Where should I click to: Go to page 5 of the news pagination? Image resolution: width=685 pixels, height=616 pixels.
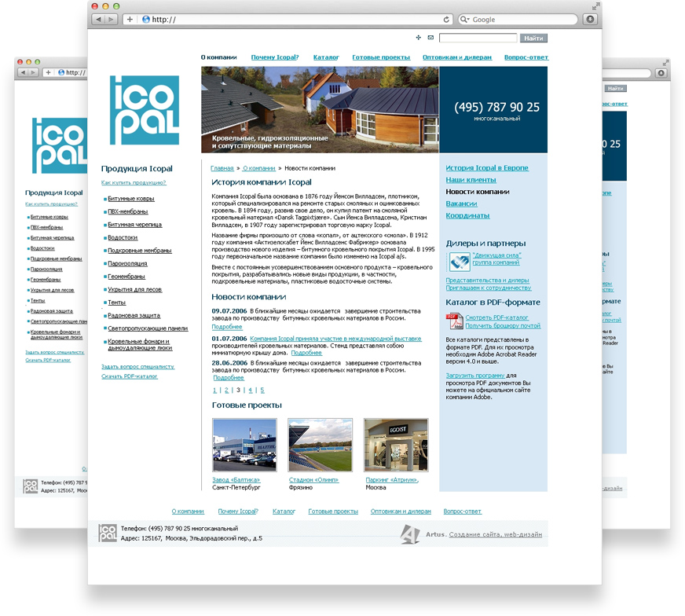262,390
